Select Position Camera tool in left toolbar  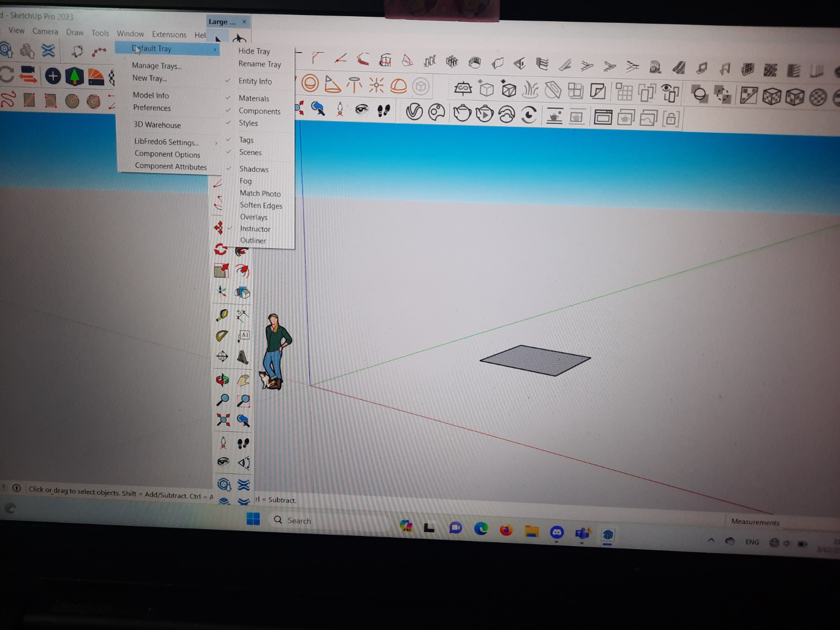point(223,442)
